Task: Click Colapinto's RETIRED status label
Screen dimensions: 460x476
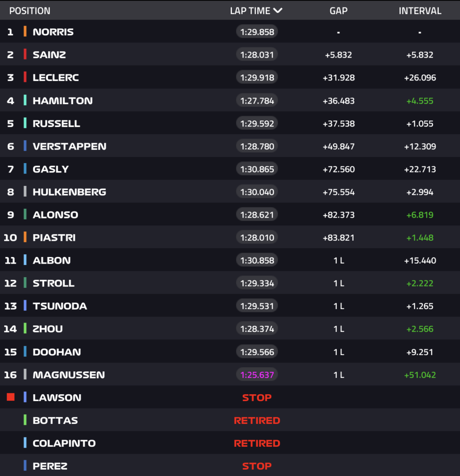Action: tap(257, 443)
